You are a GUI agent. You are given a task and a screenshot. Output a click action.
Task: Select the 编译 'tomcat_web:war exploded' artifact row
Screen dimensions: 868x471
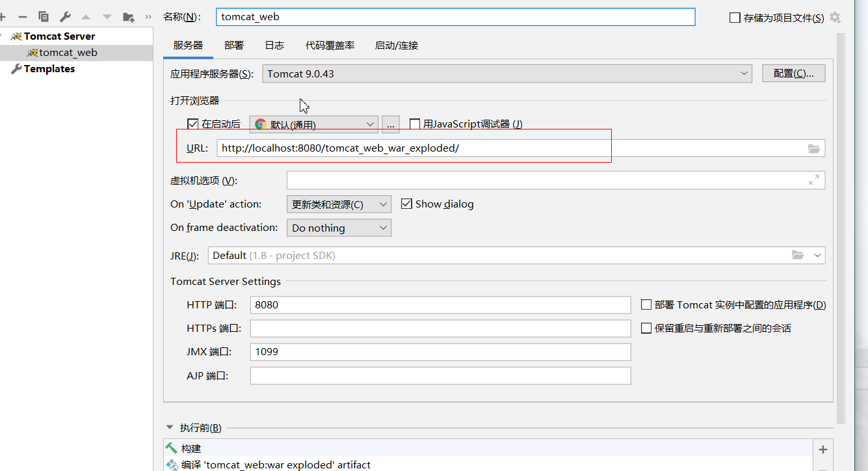click(x=488, y=464)
